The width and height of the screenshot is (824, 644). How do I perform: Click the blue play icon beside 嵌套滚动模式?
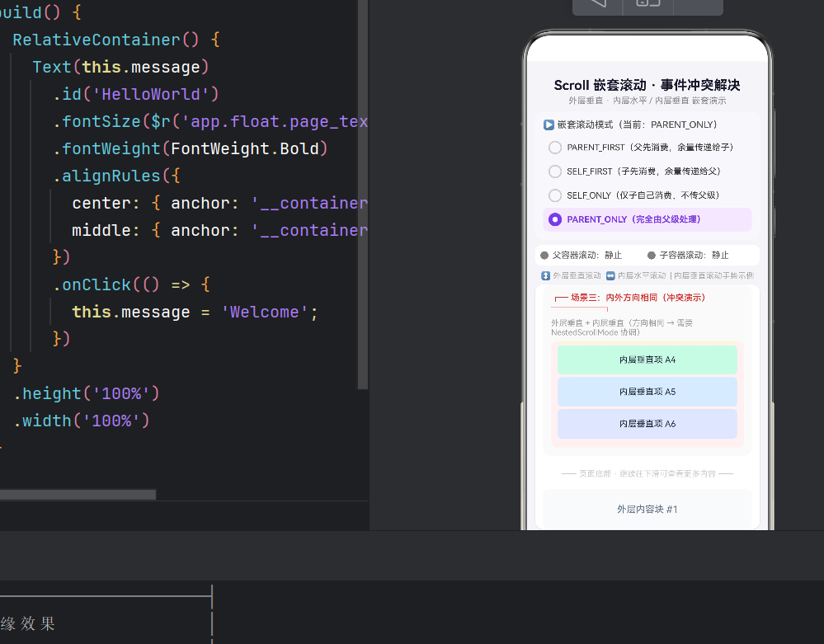(x=549, y=125)
